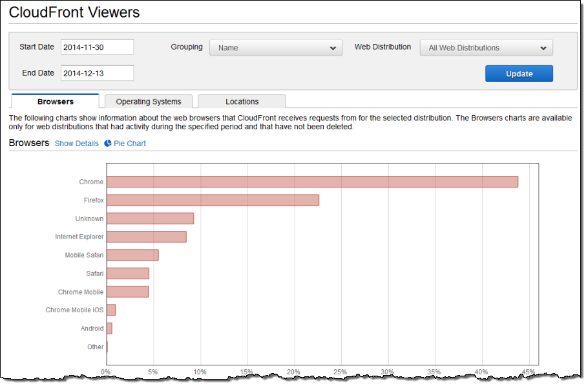Click the Unknown bar in chart
This screenshot has width=588, height=386.
point(151,219)
